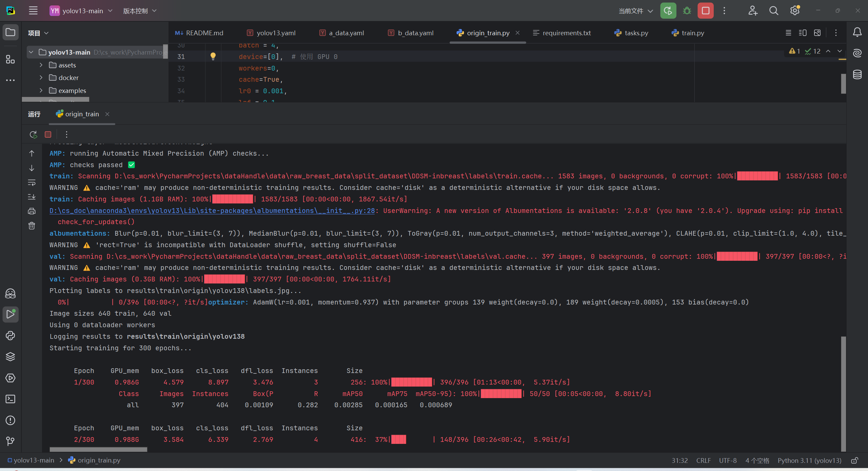Image resolution: width=868 pixels, height=471 pixels.
Task: Open yolov13-main project dropdown
Action: pos(81,11)
